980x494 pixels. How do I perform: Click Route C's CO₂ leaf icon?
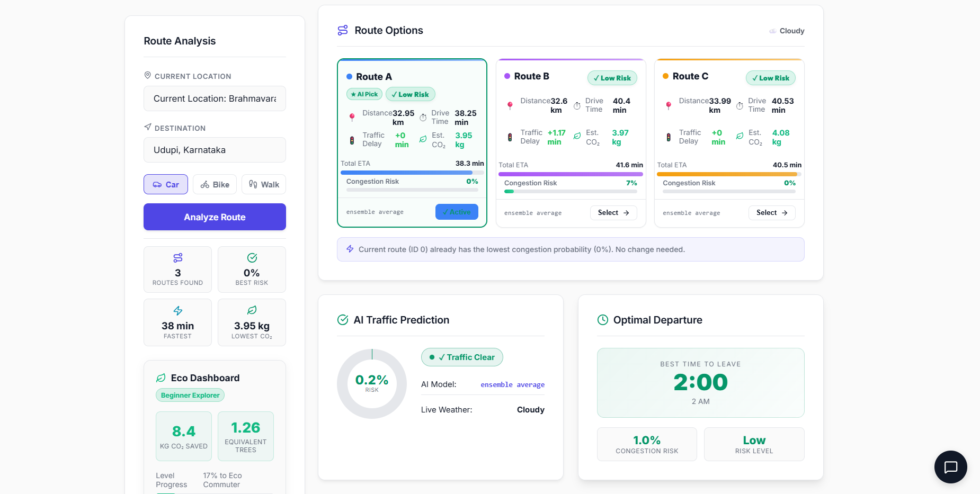pyautogui.click(x=740, y=136)
